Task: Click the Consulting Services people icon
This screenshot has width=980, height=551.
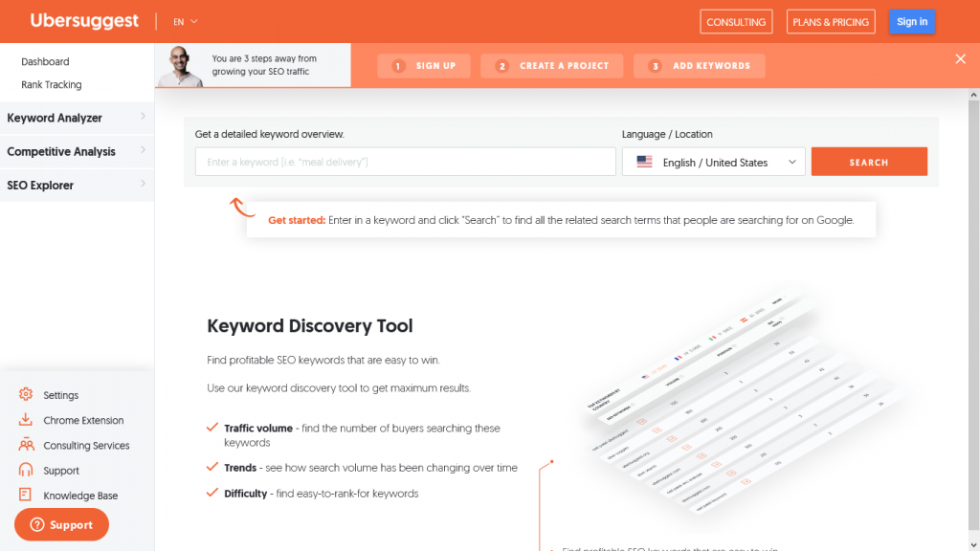Action: point(26,445)
